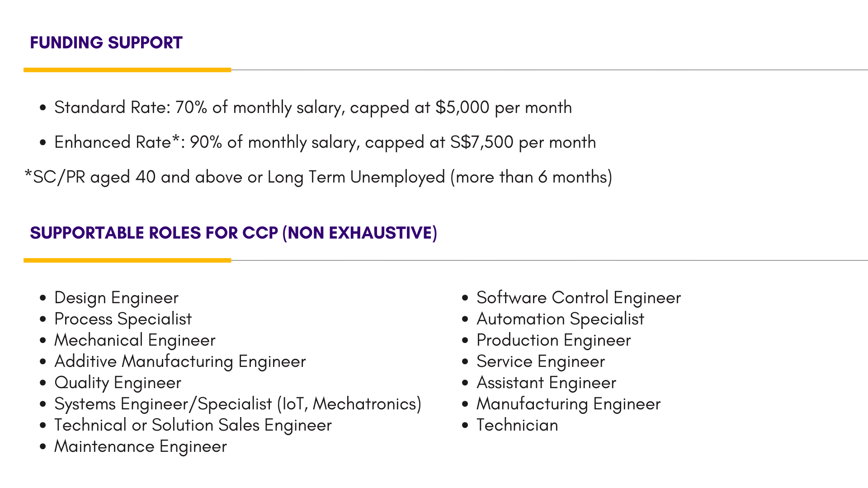Click the Production Engineer role
868x488 pixels.
[x=554, y=340]
